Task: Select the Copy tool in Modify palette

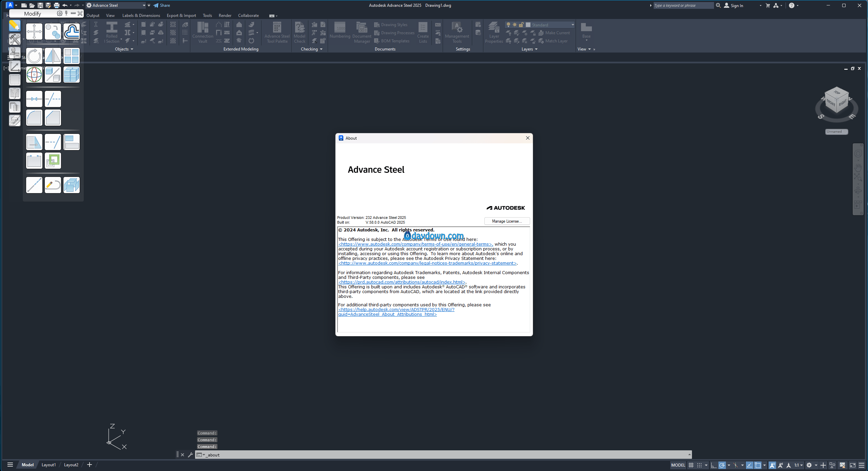Action: coord(53,32)
